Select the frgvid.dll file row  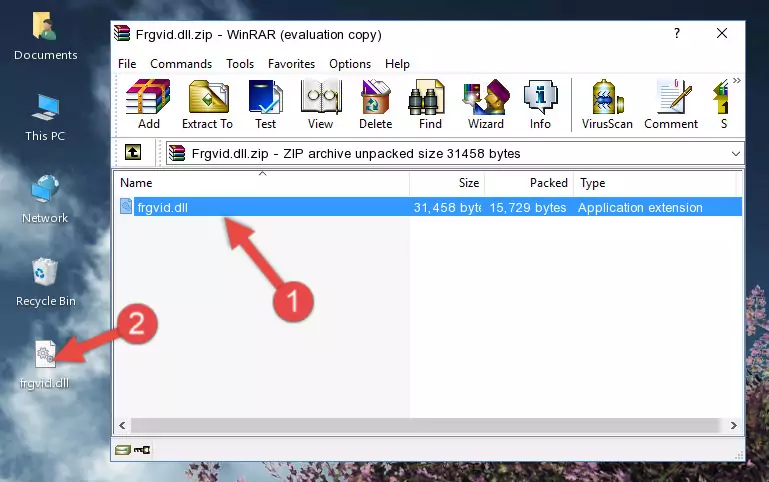(x=429, y=207)
